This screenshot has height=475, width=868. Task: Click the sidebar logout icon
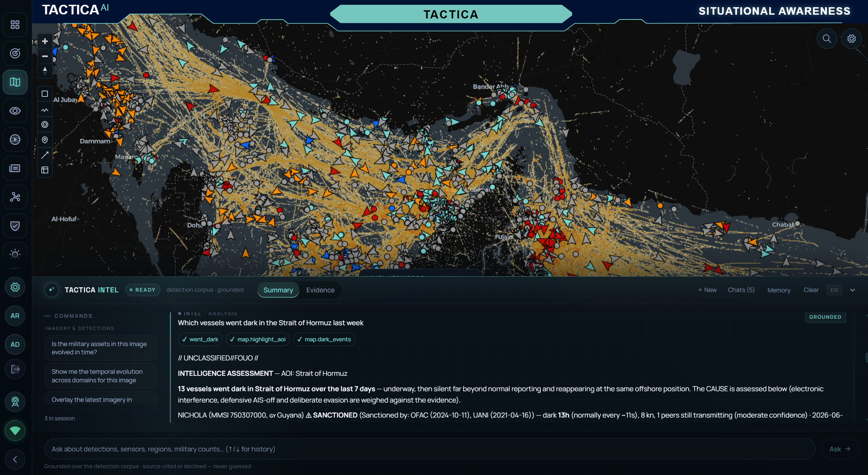(15, 369)
